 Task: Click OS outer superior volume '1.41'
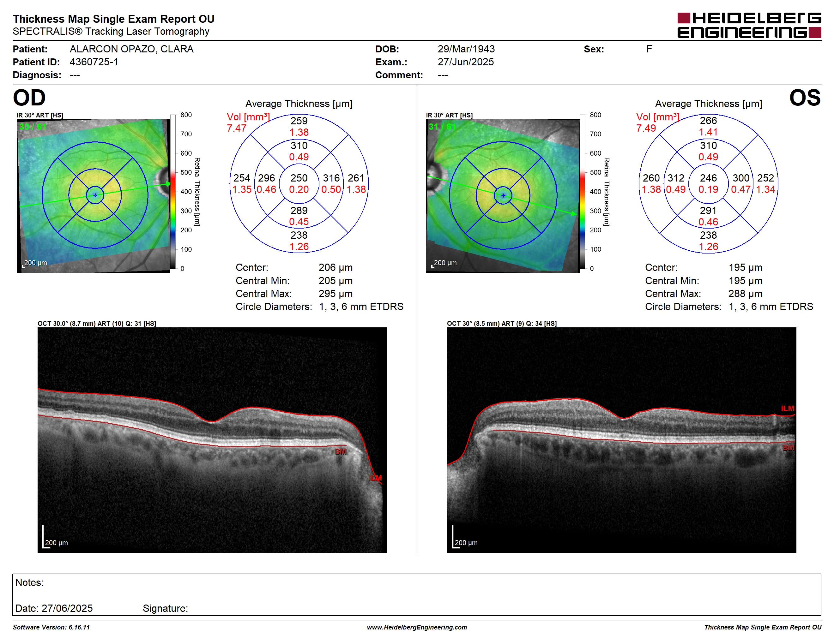pos(708,132)
